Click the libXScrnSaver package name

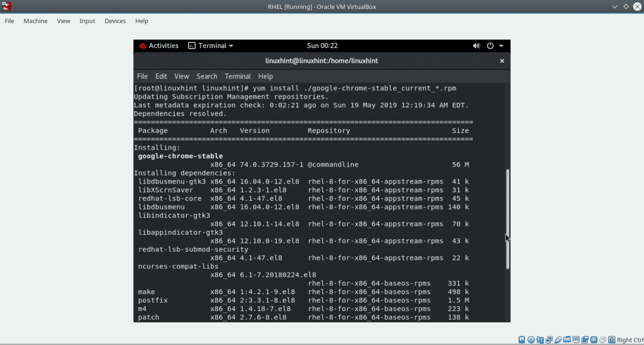166,190
